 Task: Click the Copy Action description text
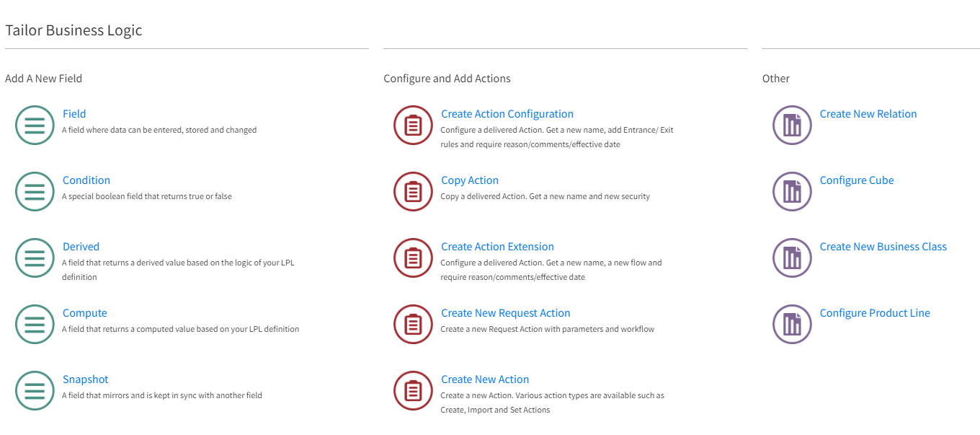(545, 196)
